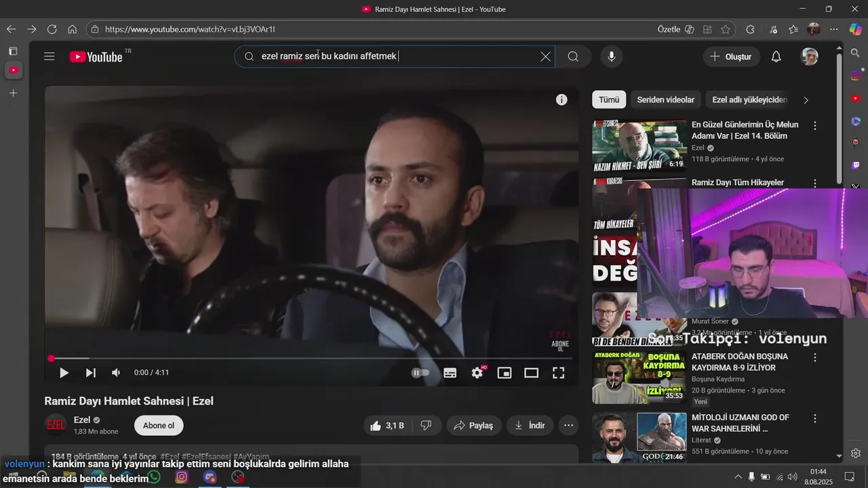Reload the page

point(52,29)
